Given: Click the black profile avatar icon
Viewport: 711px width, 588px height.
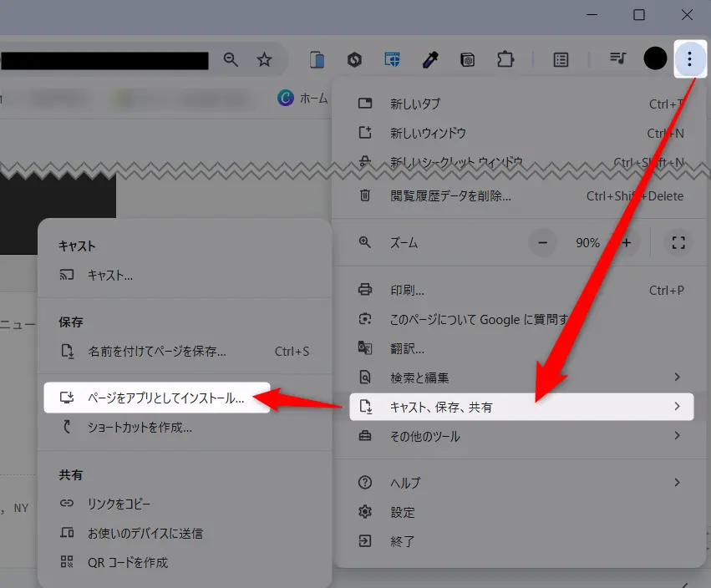Looking at the screenshot, I should click(x=655, y=58).
